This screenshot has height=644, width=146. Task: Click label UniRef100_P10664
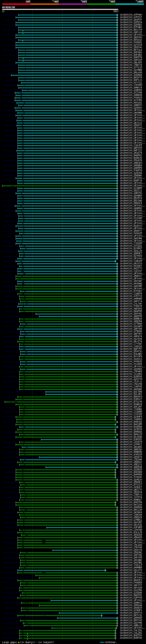coord(131,364)
